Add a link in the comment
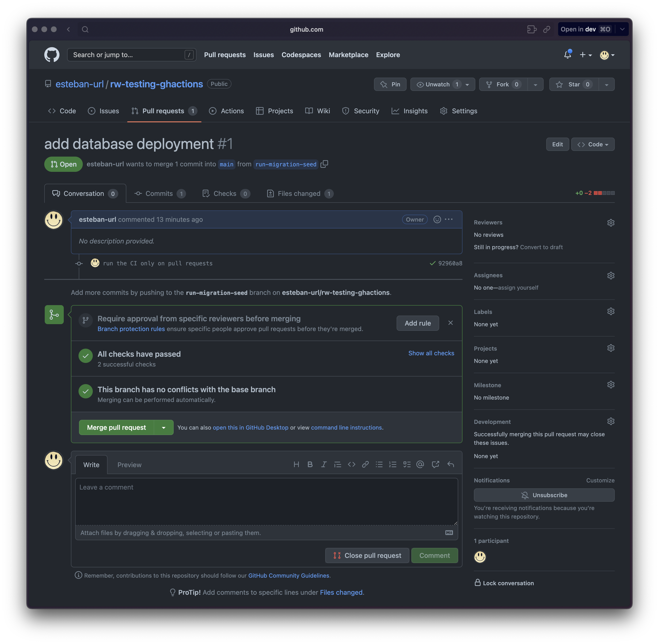659x644 pixels. click(x=365, y=464)
